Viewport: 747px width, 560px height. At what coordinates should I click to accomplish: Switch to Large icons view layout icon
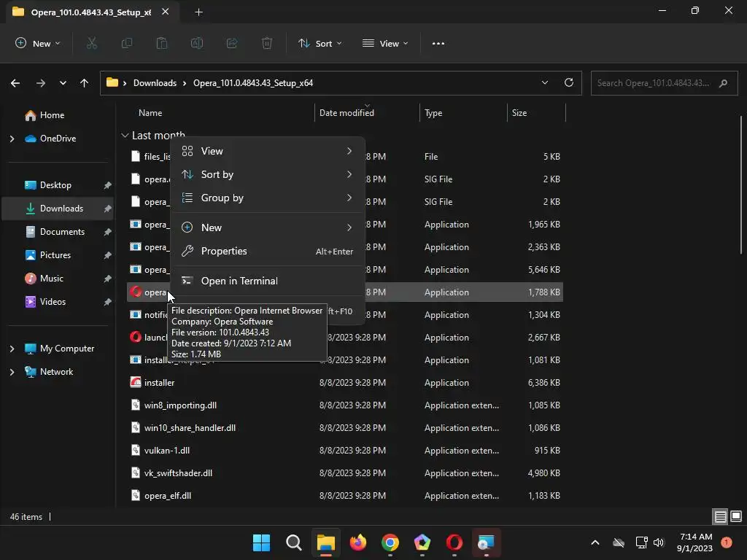(x=736, y=516)
